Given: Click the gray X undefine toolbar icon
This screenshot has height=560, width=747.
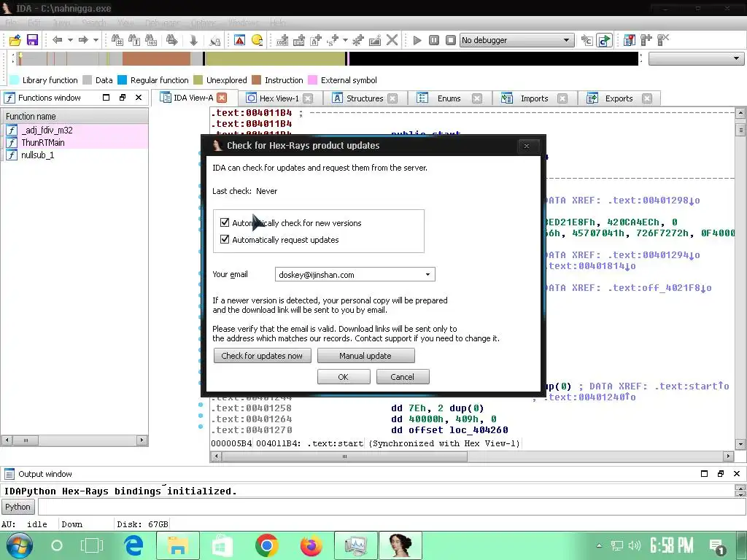Looking at the screenshot, I should click(x=392, y=40).
